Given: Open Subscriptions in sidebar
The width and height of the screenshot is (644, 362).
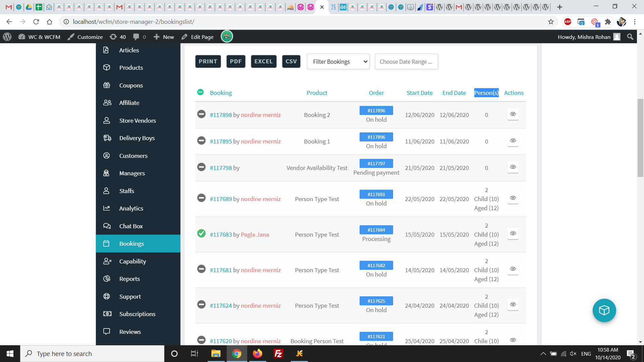Looking at the screenshot, I should pyautogui.click(x=138, y=314).
